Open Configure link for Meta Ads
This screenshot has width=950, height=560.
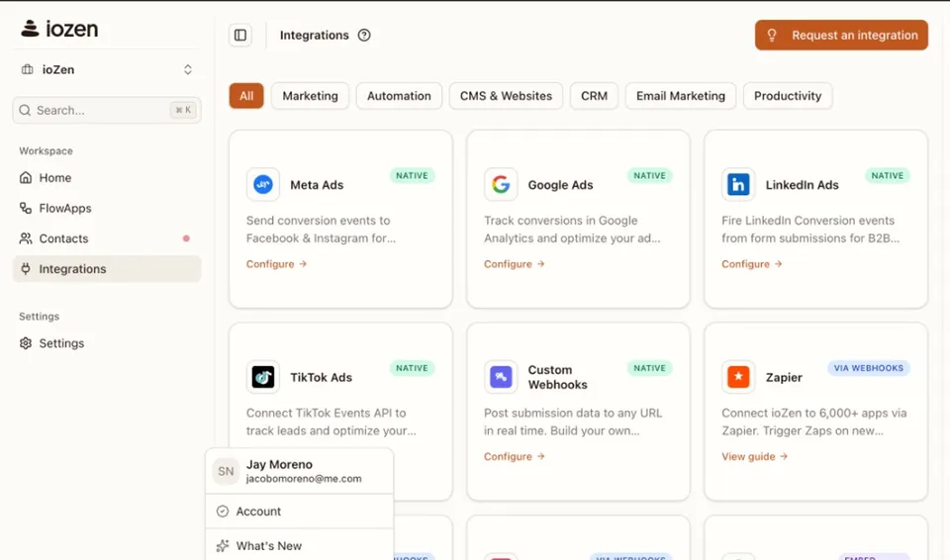click(x=276, y=263)
